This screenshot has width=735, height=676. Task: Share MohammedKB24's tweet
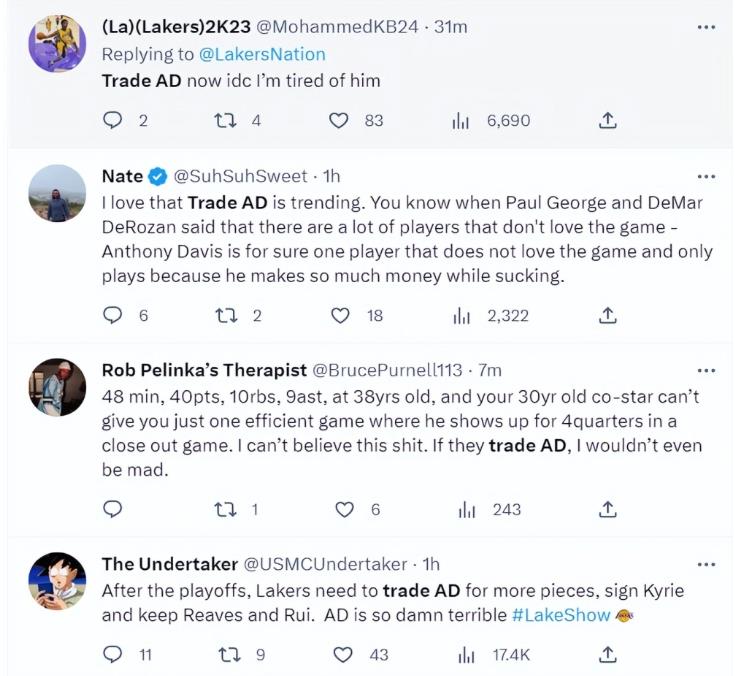(x=607, y=120)
